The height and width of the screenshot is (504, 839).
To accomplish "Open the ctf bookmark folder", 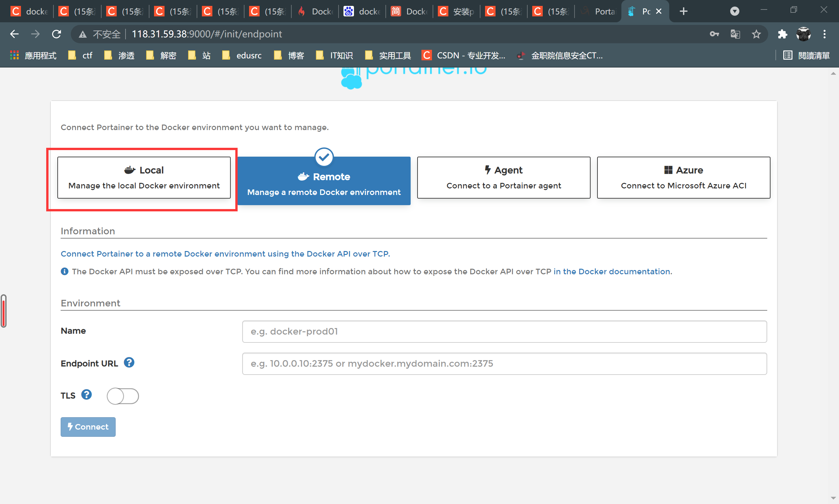I will click(x=80, y=55).
